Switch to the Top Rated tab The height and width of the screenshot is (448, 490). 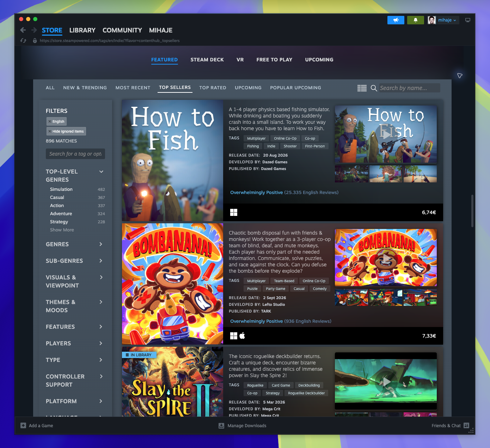click(x=213, y=87)
